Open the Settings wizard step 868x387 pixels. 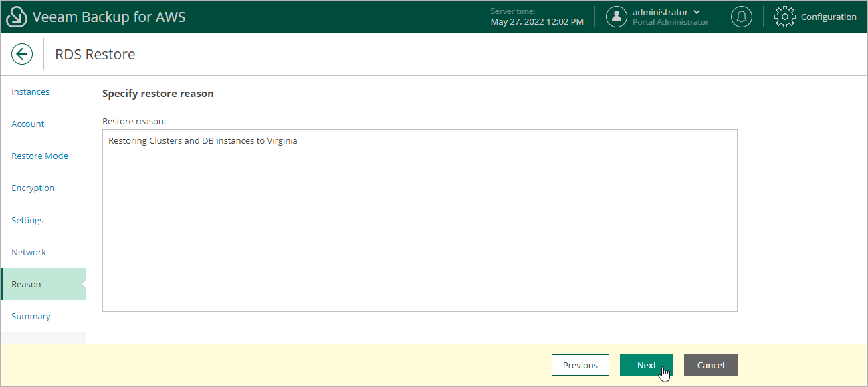[27, 221]
